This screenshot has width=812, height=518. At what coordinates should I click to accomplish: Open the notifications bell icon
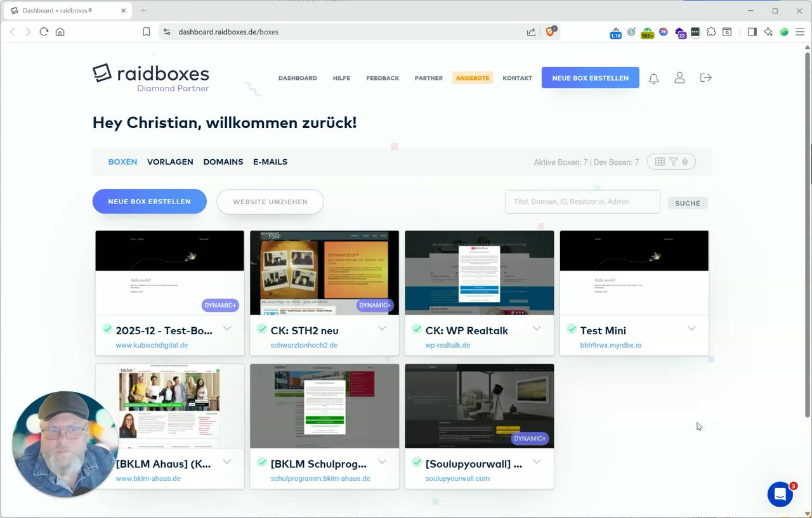(653, 78)
